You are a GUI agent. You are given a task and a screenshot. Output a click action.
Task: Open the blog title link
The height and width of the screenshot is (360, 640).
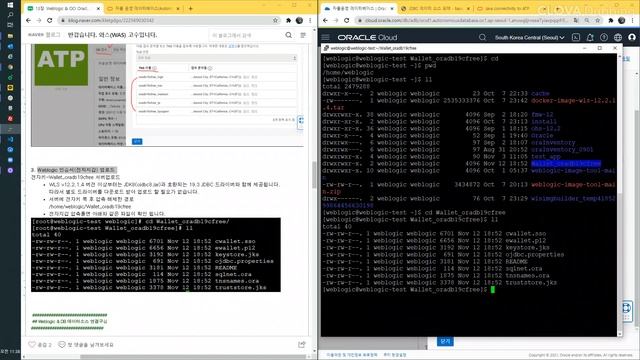tap(112, 35)
